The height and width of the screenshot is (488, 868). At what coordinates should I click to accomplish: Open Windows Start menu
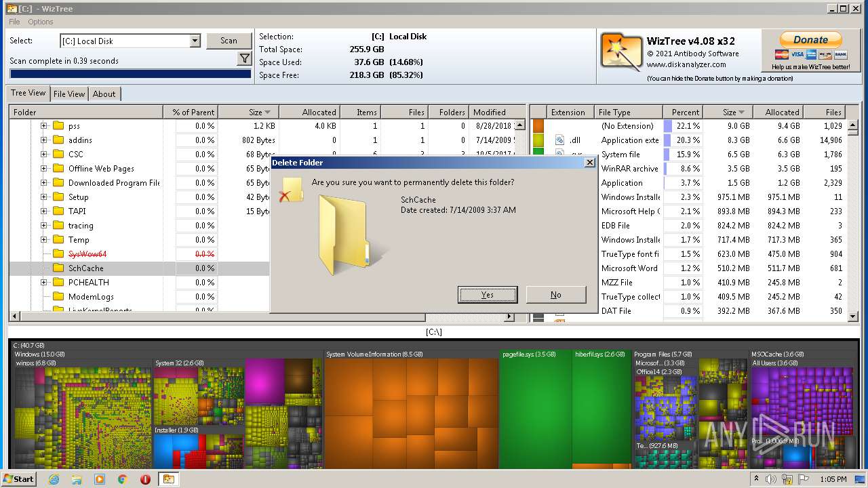19,479
